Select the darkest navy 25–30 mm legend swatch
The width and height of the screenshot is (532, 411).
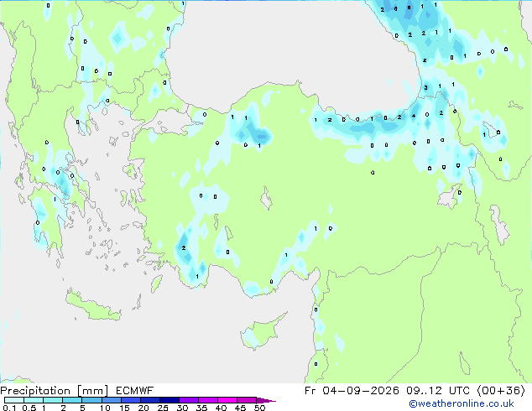coord(170,400)
